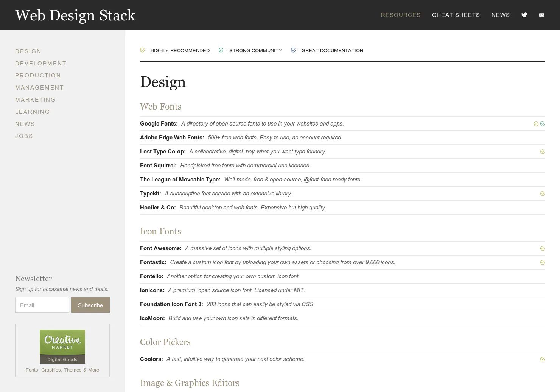The image size is (560, 392).
Task: Open the Coolors link
Action: pyautogui.click(x=151, y=359)
